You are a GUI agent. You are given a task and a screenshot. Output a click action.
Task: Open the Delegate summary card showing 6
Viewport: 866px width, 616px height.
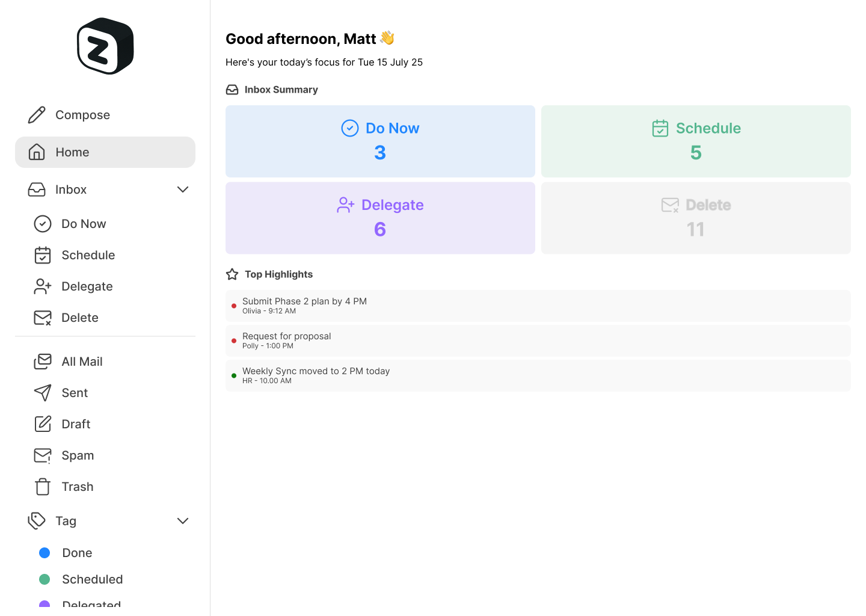(x=380, y=218)
